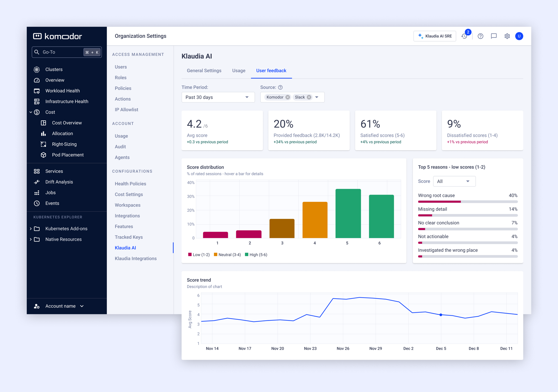The width and height of the screenshot is (558, 392).
Task: Go to IP Allowlist settings
Action: 126,110
